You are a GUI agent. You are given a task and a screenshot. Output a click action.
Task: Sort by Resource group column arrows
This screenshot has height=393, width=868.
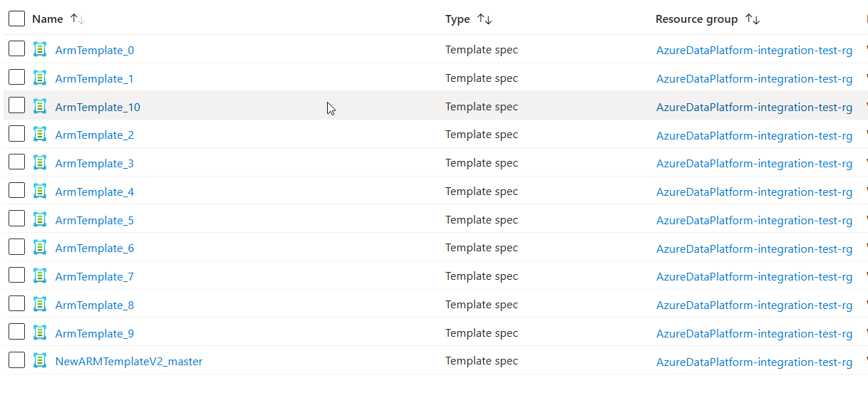(753, 19)
